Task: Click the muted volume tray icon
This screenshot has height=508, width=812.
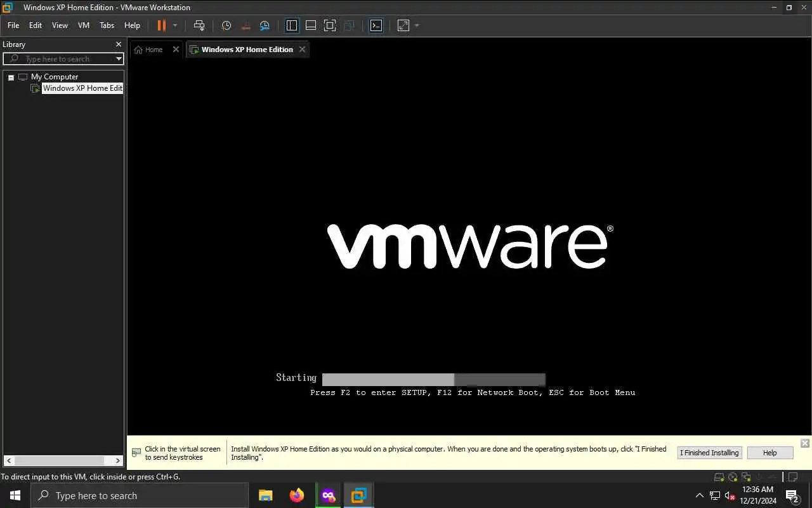Action: 730,495
